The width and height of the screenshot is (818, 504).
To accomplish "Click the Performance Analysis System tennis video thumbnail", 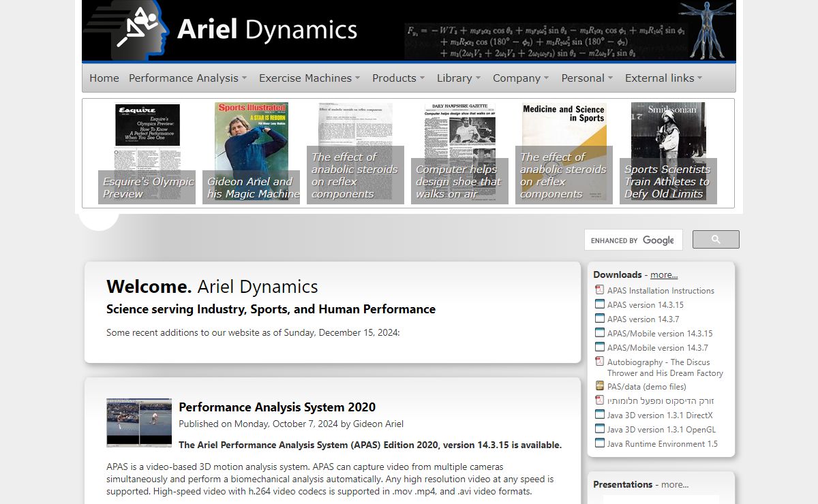I will tap(139, 422).
